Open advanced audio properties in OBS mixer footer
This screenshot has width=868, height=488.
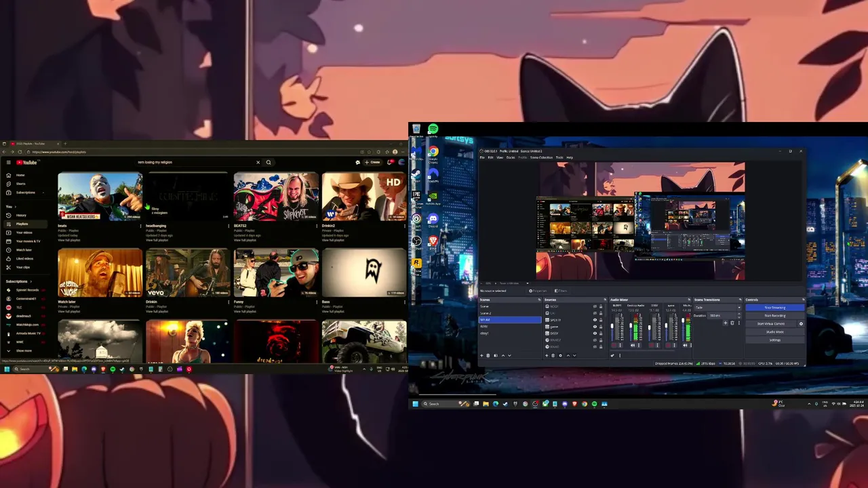[x=612, y=355]
